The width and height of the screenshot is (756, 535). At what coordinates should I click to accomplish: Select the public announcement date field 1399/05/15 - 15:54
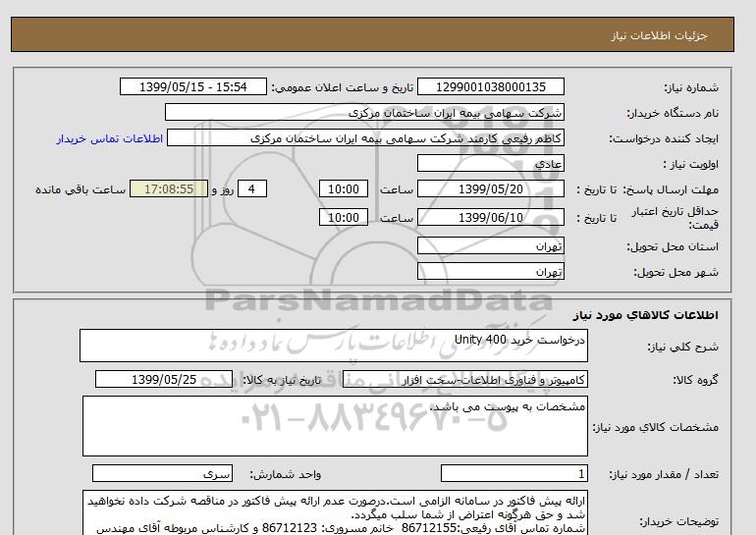pos(192,86)
